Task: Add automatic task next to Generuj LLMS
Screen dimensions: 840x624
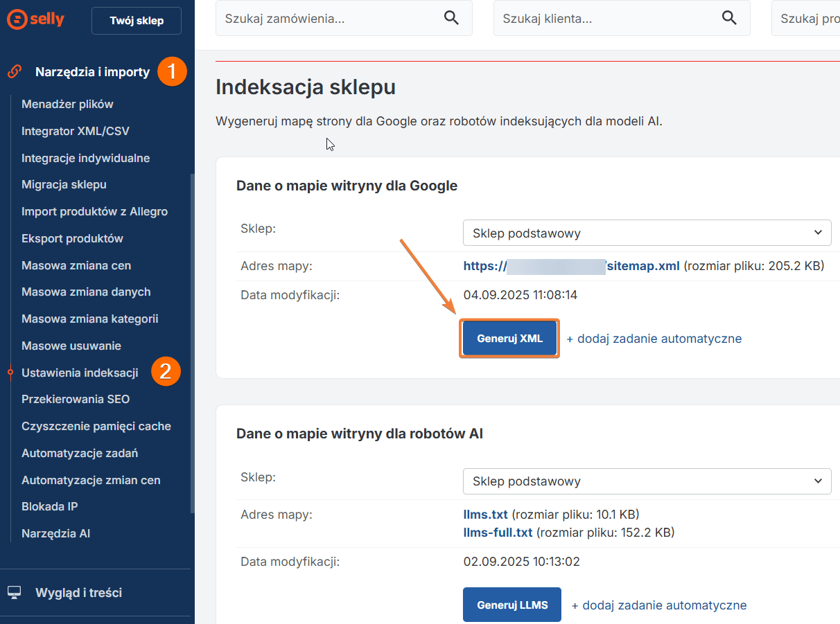Action: pos(659,605)
